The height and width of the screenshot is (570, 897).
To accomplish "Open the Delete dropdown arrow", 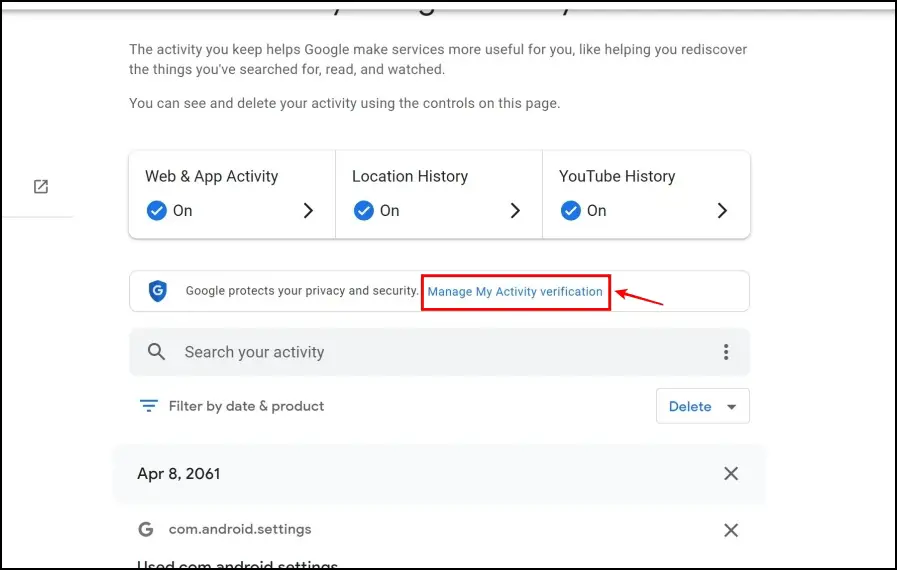I will coord(731,407).
